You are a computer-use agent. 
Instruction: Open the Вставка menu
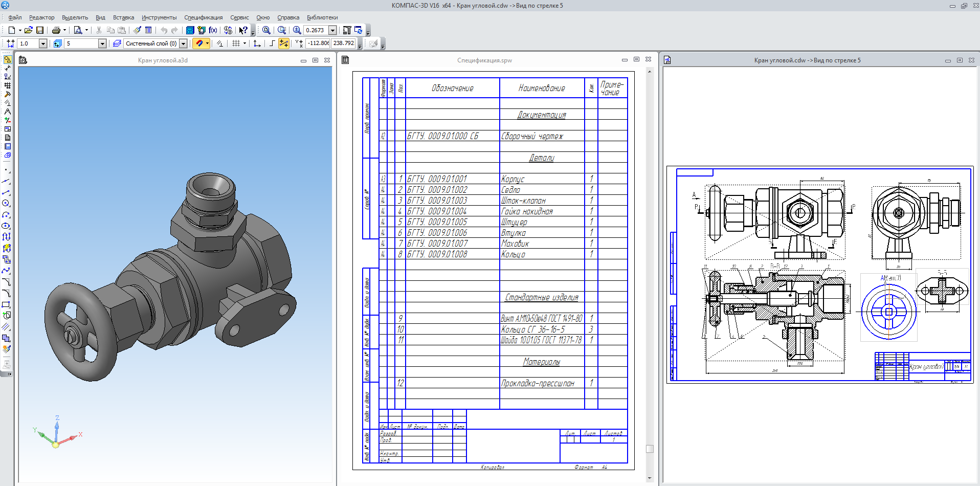click(123, 17)
